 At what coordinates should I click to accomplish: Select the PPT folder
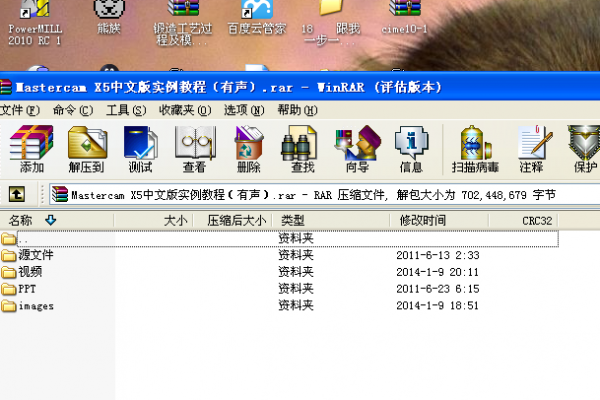(x=19, y=289)
